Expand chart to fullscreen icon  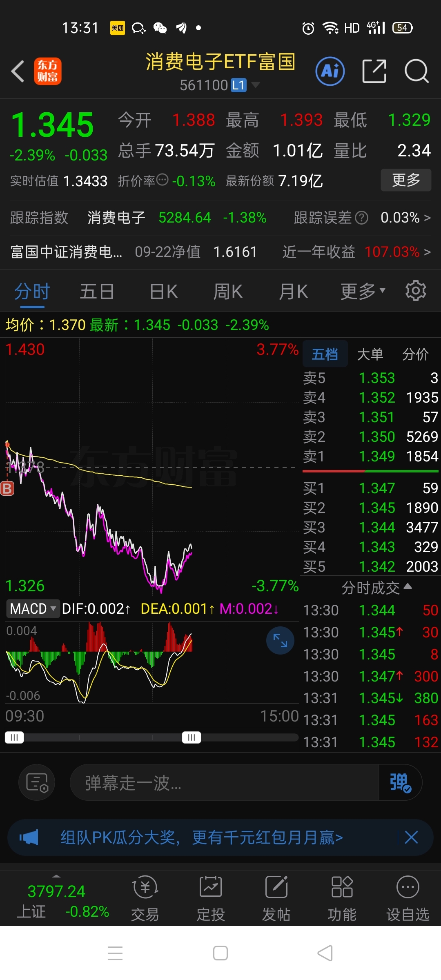[280, 640]
